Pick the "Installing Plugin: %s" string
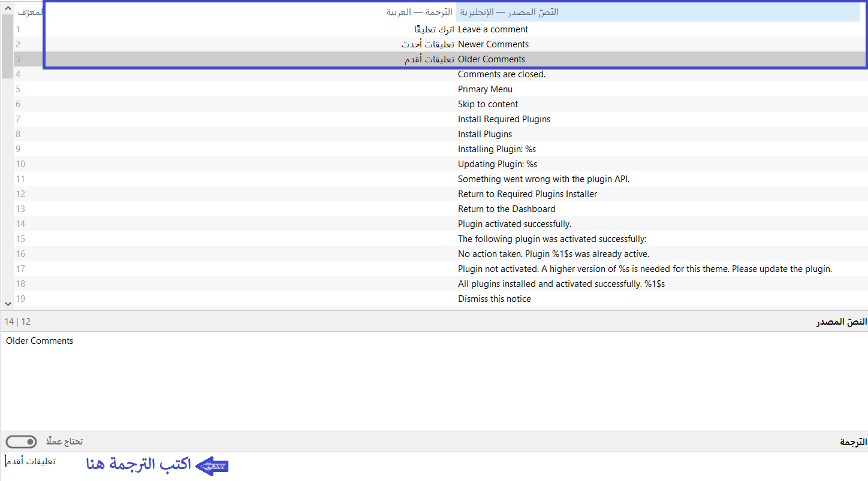This screenshot has width=868, height=481. point(496,149)
